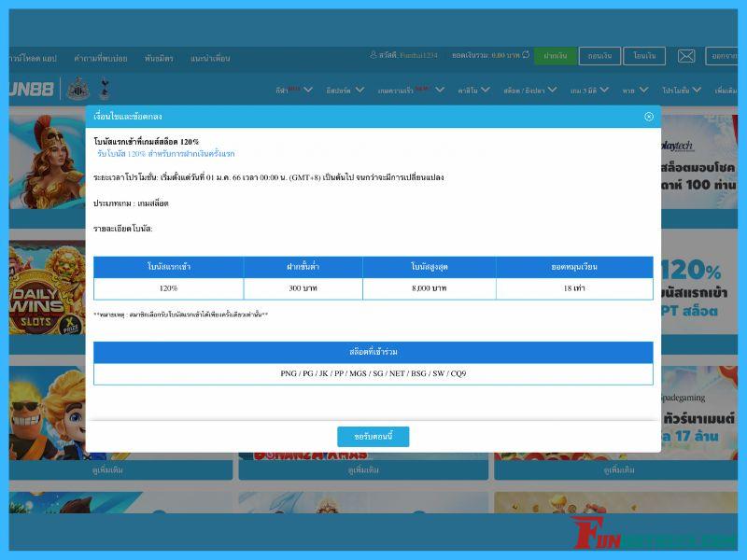Viewport: 747px width, 560px height.
Task: Click the โอนเงิน transfer button
Action: point(644,56)
